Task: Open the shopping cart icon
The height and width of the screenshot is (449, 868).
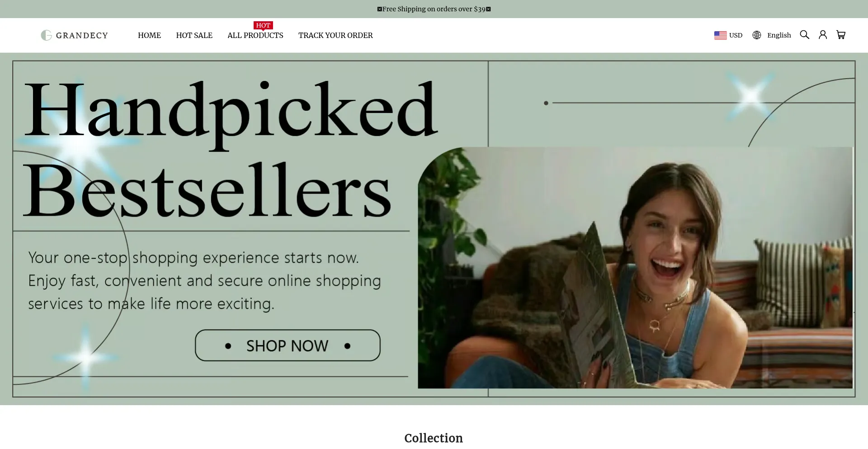Action: [x=841, y=35]
